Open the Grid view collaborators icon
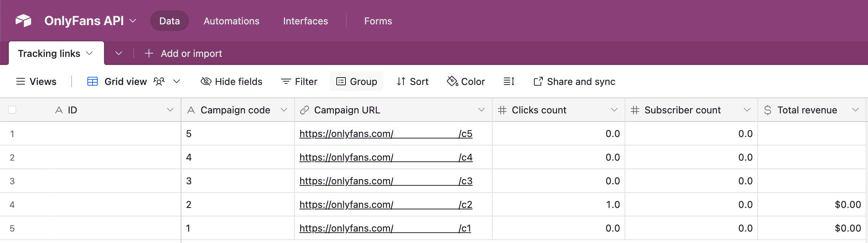 pos(159,81)
